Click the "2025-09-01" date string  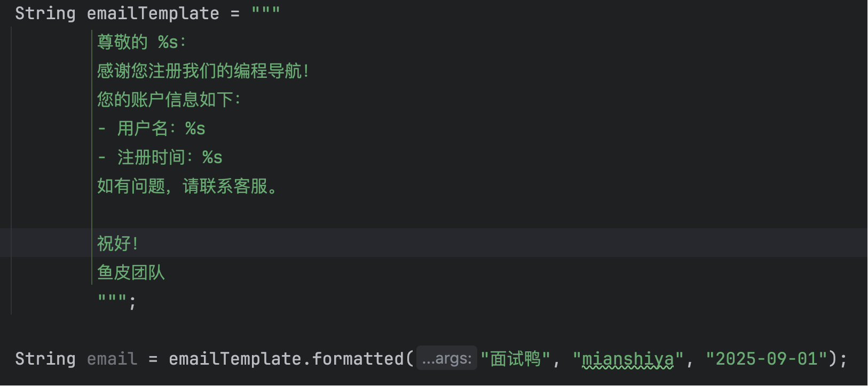point(766,359)
